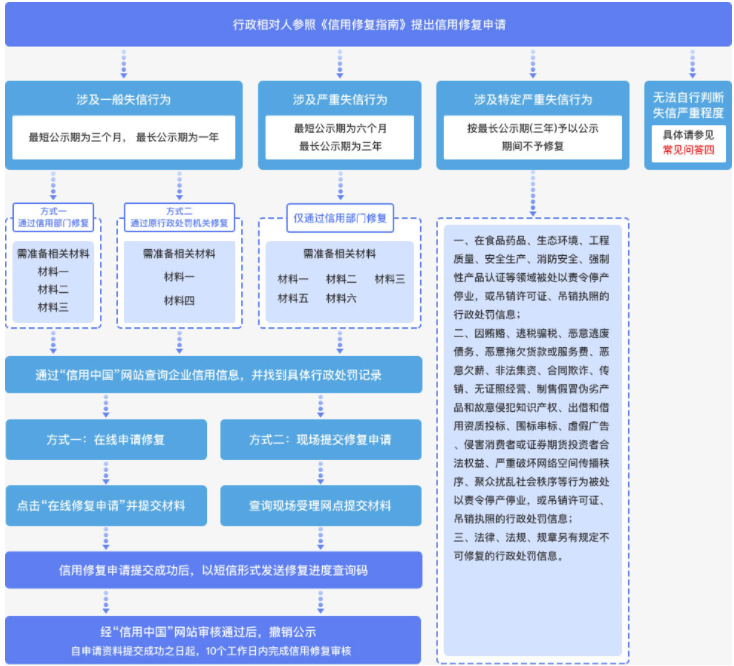Click the 短信形式发送修复进度查询码 banner
Image resolution: width=734 pixels, height=666 pixels.
(x=213, y=571)
